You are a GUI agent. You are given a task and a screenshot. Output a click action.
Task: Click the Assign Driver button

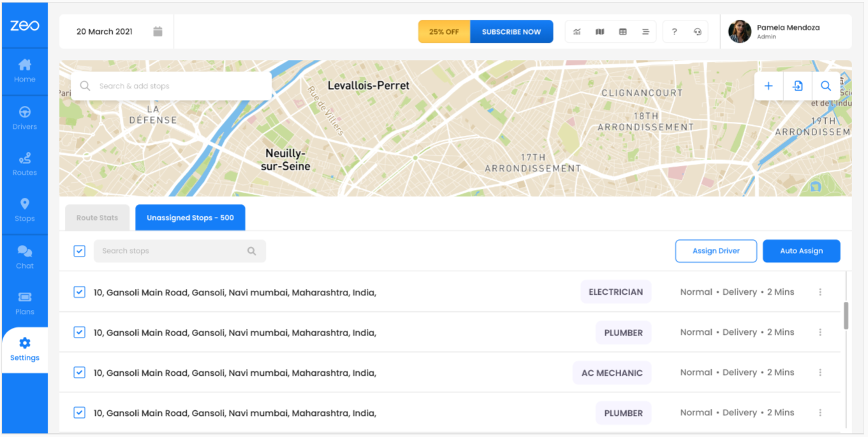coord(716,251)
